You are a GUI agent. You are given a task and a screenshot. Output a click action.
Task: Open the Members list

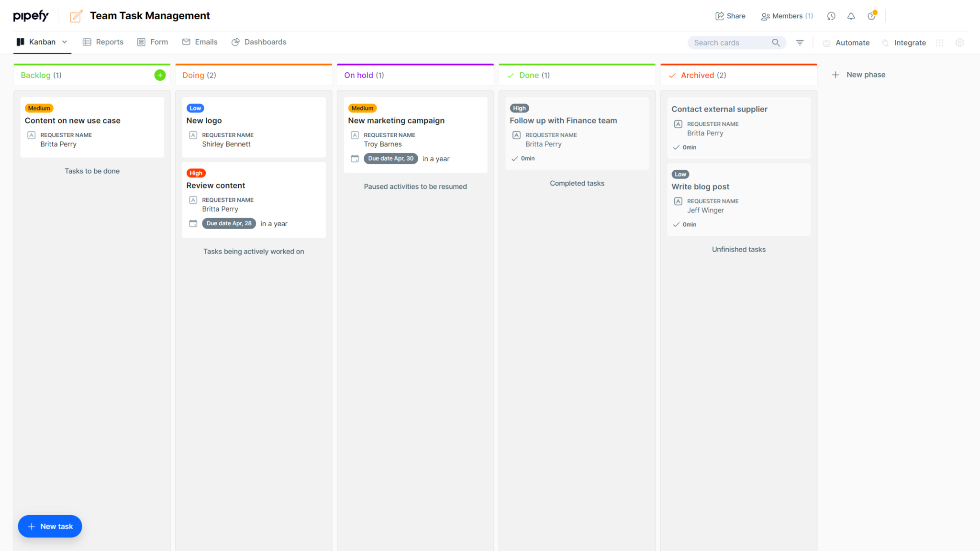[x=786, y=16]
